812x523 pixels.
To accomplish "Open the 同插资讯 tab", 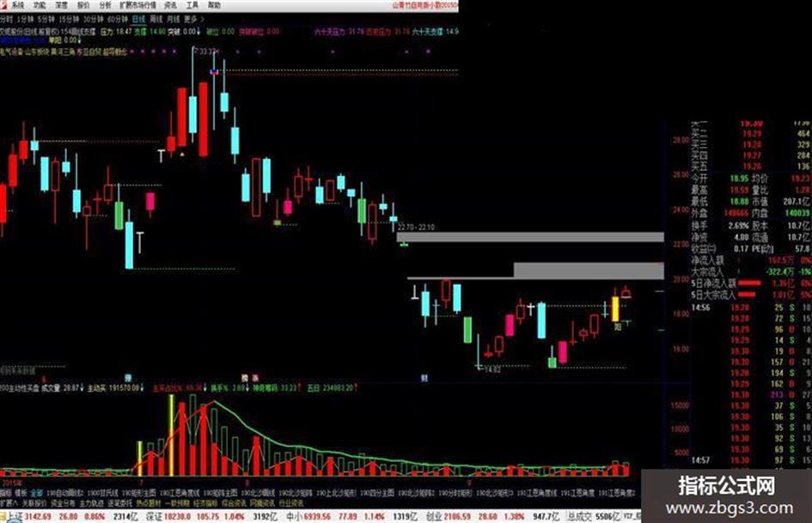I will coord(263,503).
